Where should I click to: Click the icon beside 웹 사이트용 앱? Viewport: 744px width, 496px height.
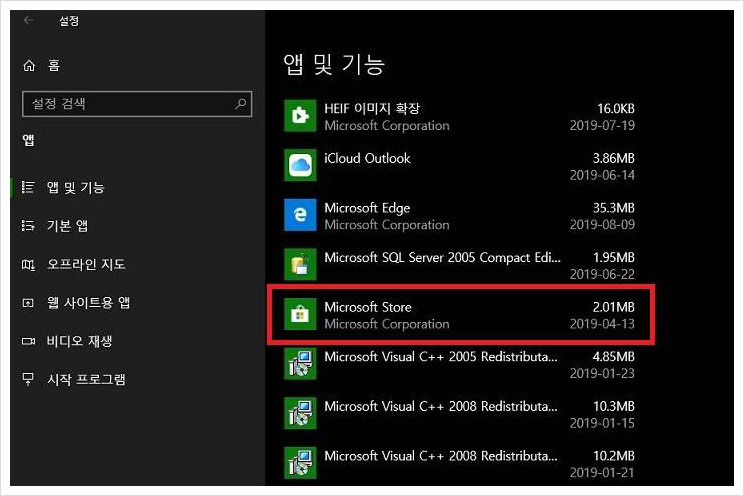[x=28, y=303]
